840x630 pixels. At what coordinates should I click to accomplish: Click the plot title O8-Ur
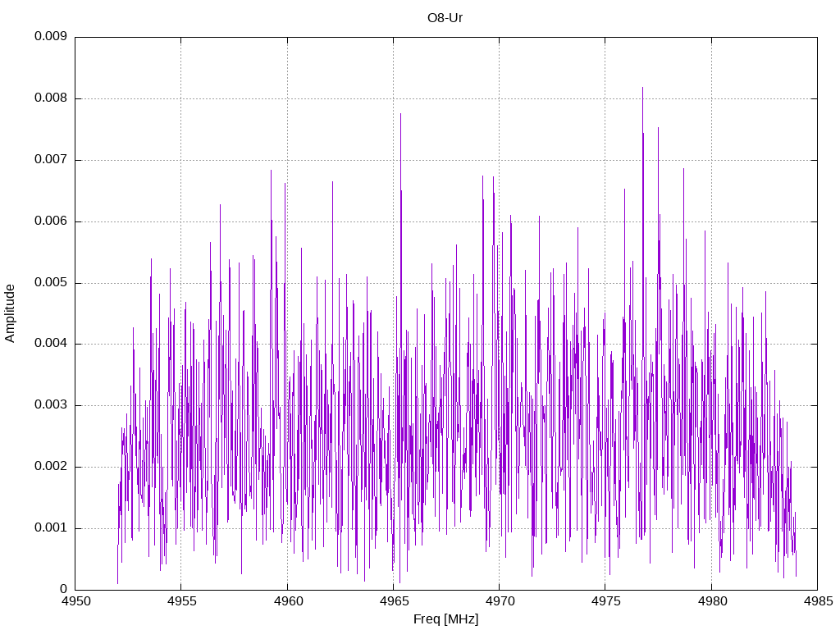pos(445,18)
